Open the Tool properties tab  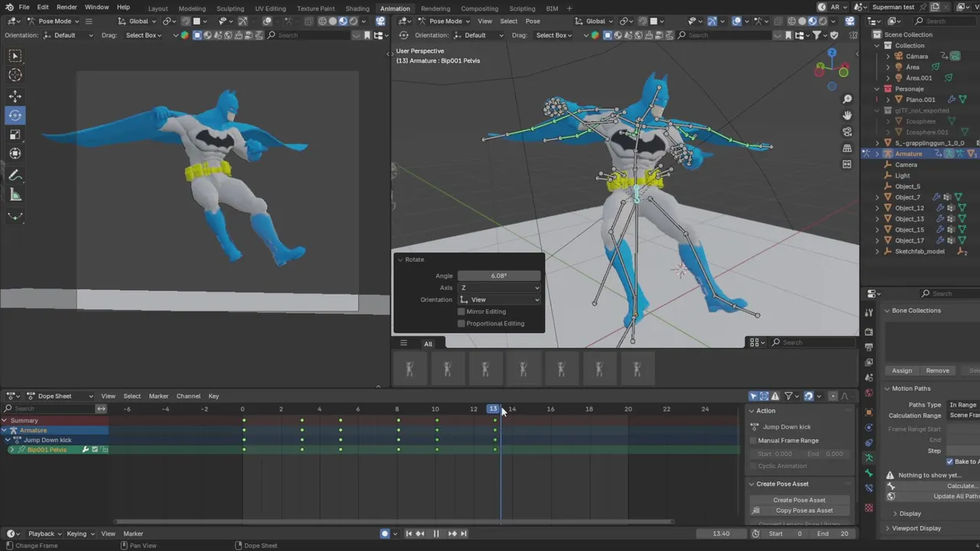point(868,312)
